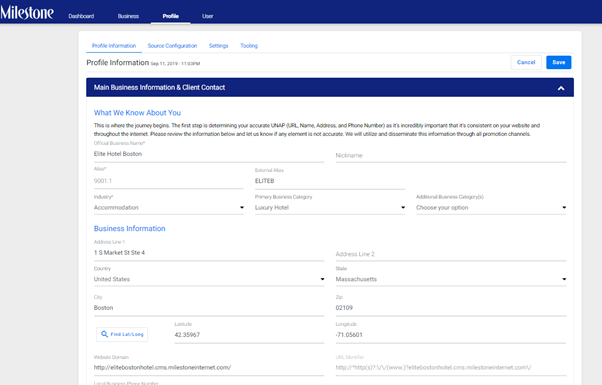Image resolution: width=602 pixels, height=385 pixels.
Task: Click the Save button
Action: coord(559,62)
